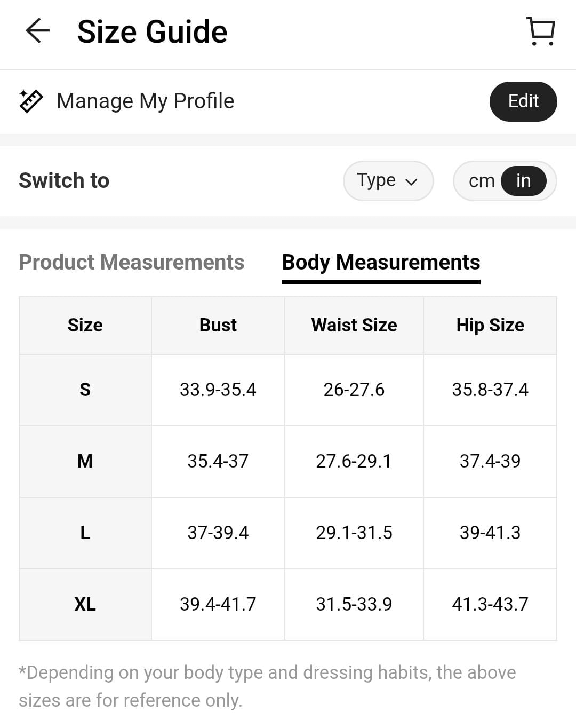Select the in unit option

point(523,181)
